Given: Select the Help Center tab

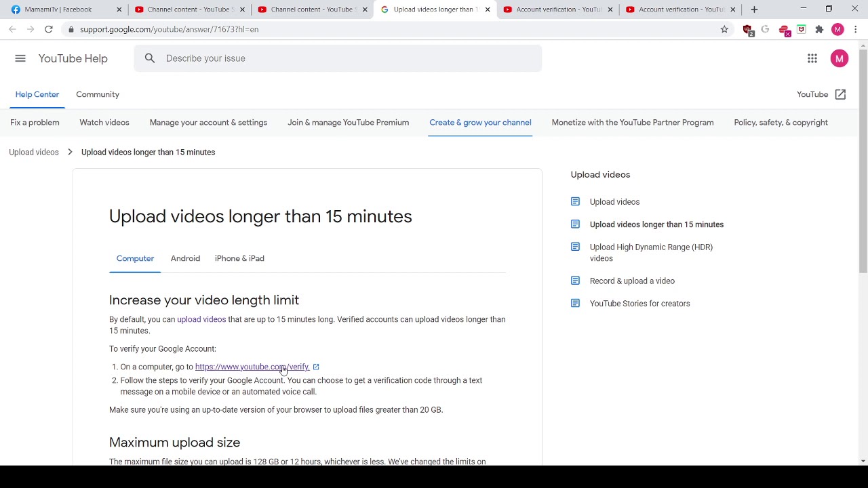Looking at the screenshot, I should [37, 95].
